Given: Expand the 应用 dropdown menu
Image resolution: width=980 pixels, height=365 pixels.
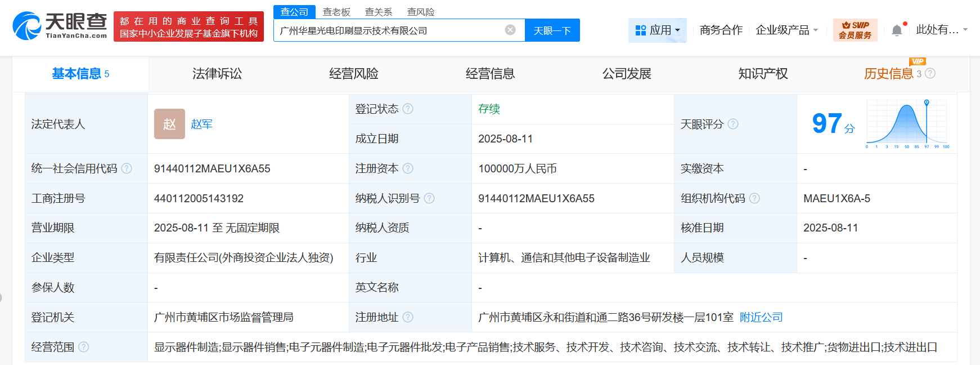Looking at the screenshot, I should (657, 30).
